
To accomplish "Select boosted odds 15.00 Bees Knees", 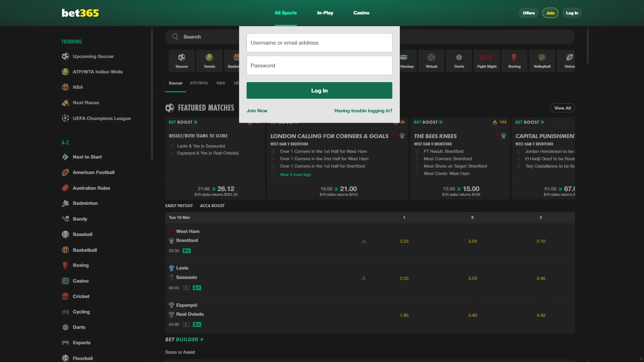I will [471, 189].
